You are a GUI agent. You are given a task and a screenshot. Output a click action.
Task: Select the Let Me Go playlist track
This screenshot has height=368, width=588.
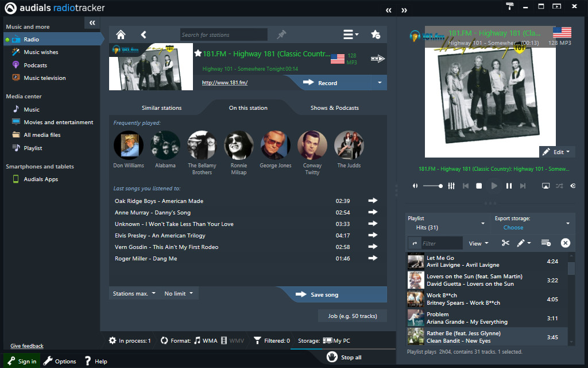tap(487, 261)
